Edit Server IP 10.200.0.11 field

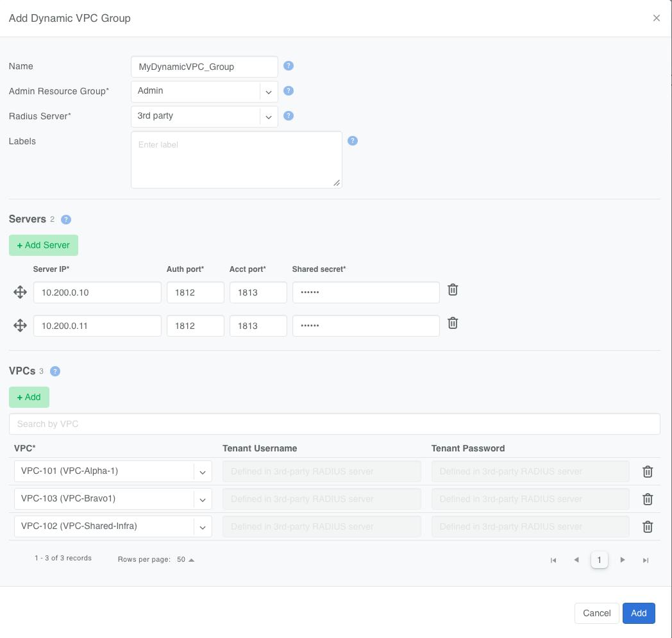coord(97,326)
